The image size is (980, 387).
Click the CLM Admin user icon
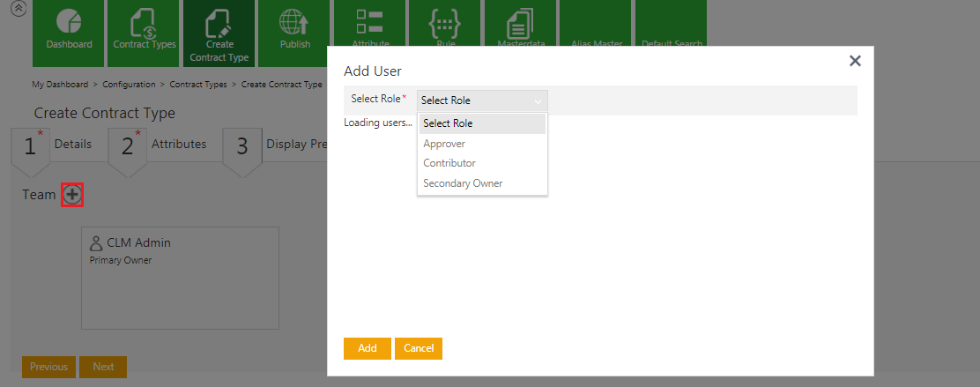click(x=96, y=242)
